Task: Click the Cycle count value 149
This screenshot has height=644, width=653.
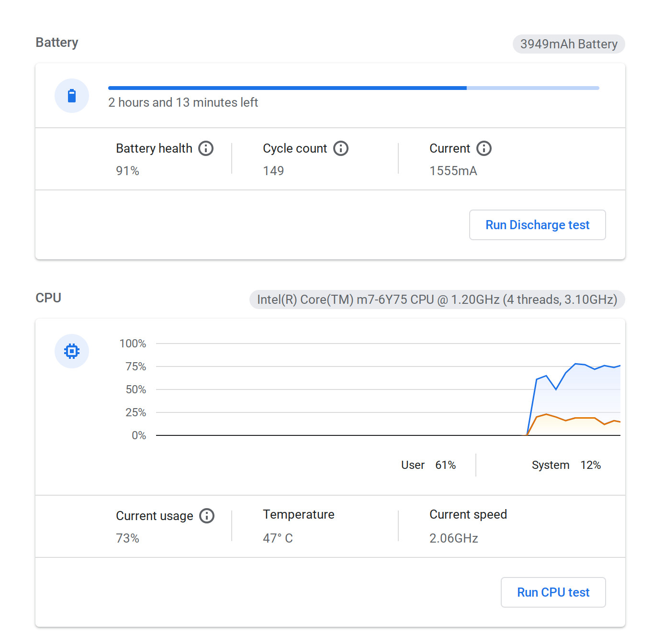Action: pyautogui.click(x=273, y=171)
